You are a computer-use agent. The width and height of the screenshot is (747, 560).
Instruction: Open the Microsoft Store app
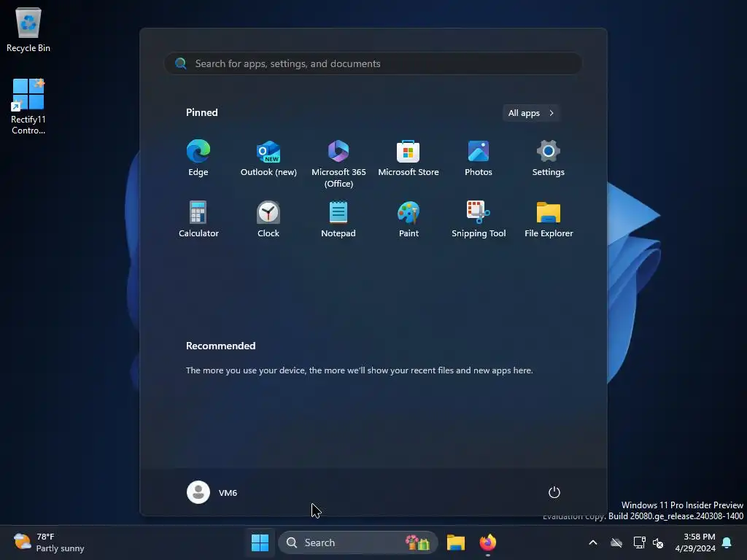(409, 158)
